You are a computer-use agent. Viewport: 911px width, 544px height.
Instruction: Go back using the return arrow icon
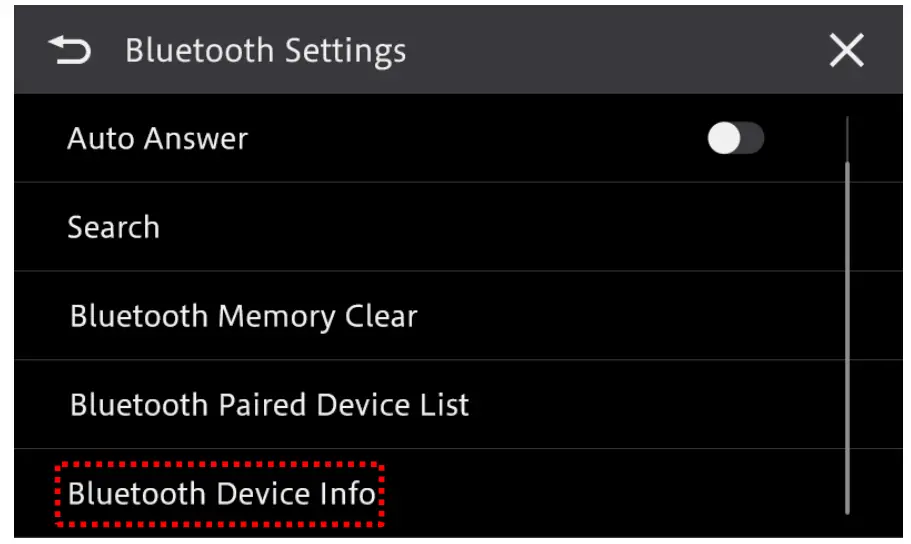(69, 52)
